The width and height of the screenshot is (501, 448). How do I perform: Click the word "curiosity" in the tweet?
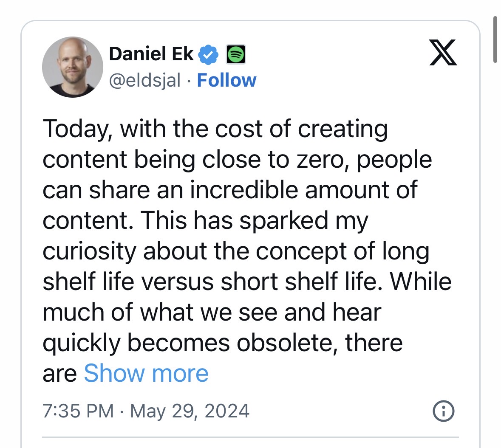pos(89,251)
